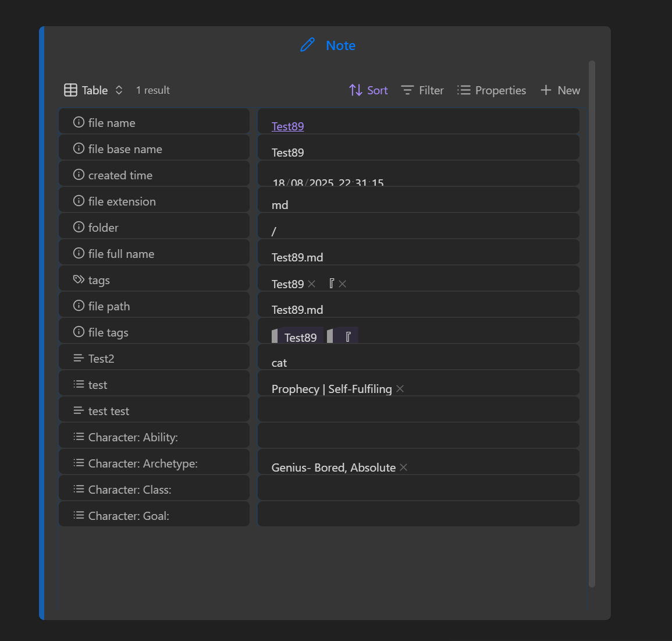
Task: Remove the Genius- Bored, Absolute value
Action: [x=404, y=468]
